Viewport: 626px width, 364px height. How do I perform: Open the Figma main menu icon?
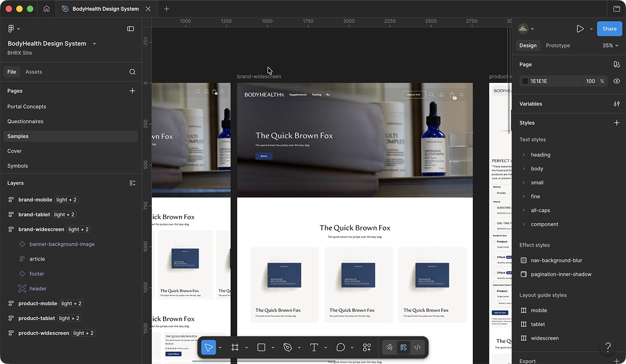coord(11,29)
